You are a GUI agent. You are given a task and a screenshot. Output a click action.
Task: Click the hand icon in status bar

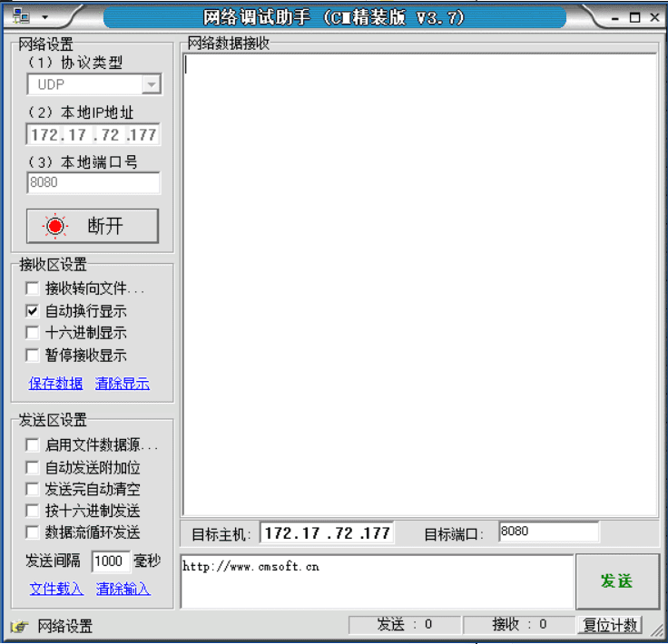click(x=20, y=626)
